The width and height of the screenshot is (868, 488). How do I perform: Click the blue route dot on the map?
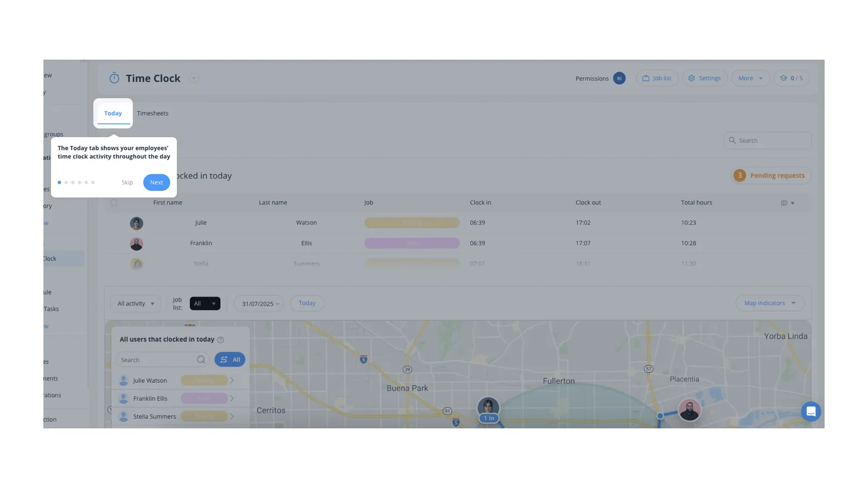pos(660,416)
